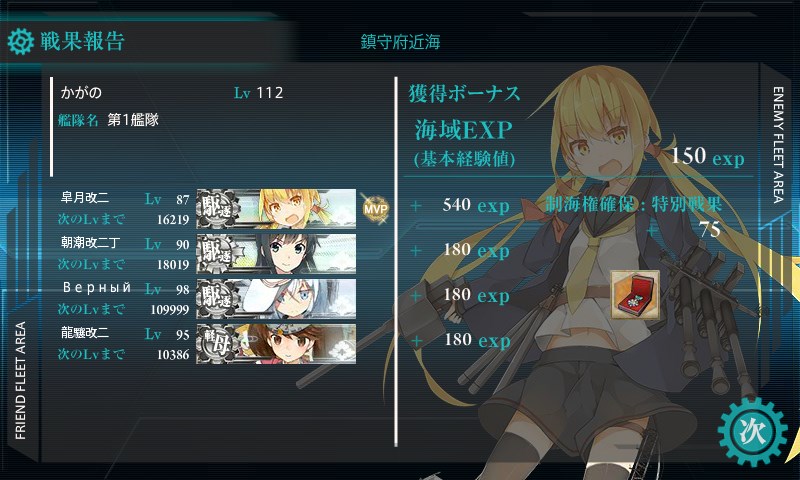Click the ENEMY FLEET AREA side label
Screen dimensions: 800x480
coord(778,145)
